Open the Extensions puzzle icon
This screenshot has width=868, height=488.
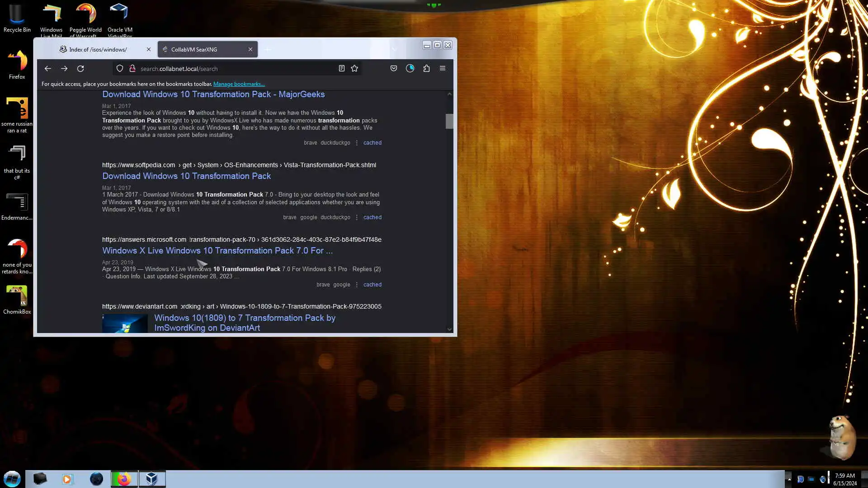pos(426,69)
